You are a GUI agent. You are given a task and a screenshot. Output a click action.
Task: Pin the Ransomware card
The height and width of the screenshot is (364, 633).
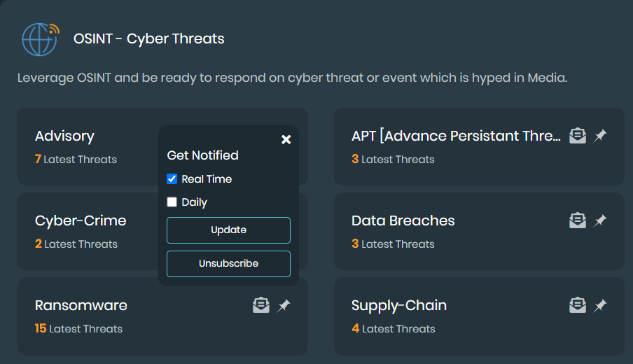[x=284, y=305]
